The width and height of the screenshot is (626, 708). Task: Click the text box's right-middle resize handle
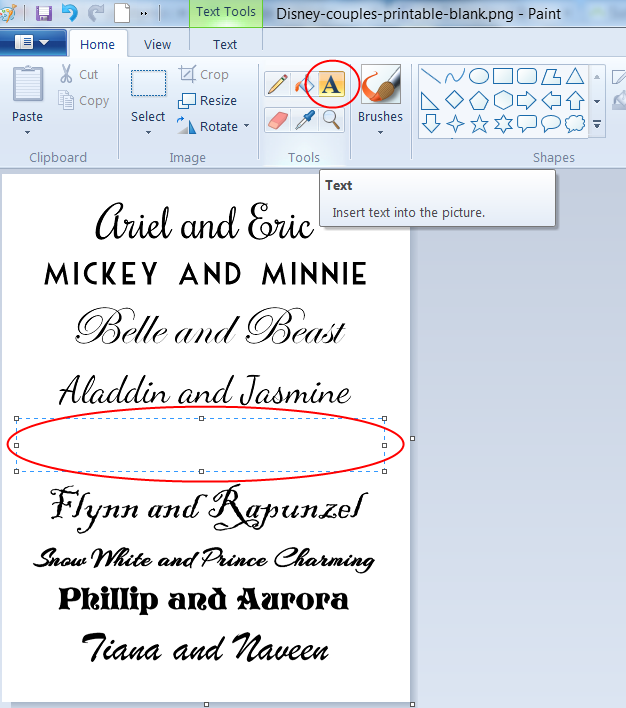pos(384,445)
